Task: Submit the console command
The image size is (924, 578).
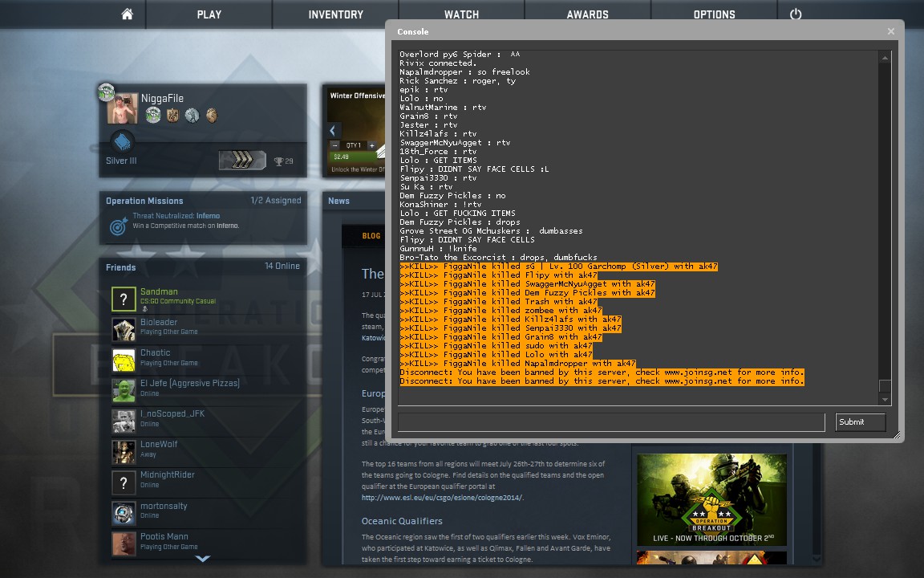Action: [x=861, y=422]
